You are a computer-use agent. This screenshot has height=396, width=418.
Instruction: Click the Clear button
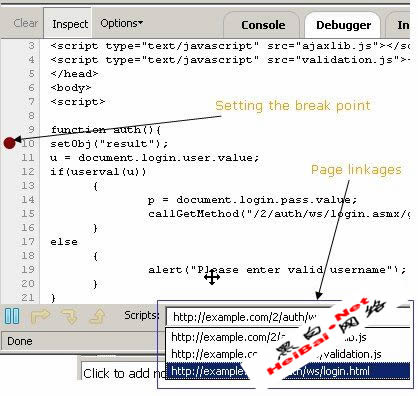[x=26, y=23]
